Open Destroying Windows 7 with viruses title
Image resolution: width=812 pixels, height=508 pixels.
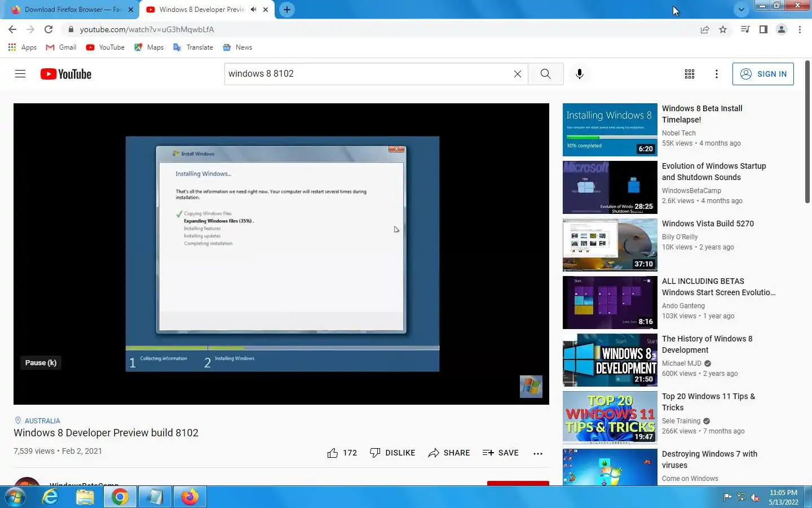[x=709, y=459]
